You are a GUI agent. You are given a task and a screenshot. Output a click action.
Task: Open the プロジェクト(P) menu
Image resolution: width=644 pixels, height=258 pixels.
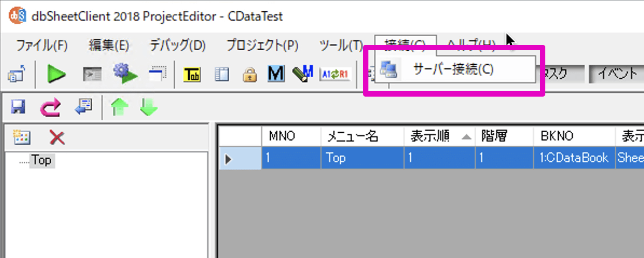coord(263,45)
